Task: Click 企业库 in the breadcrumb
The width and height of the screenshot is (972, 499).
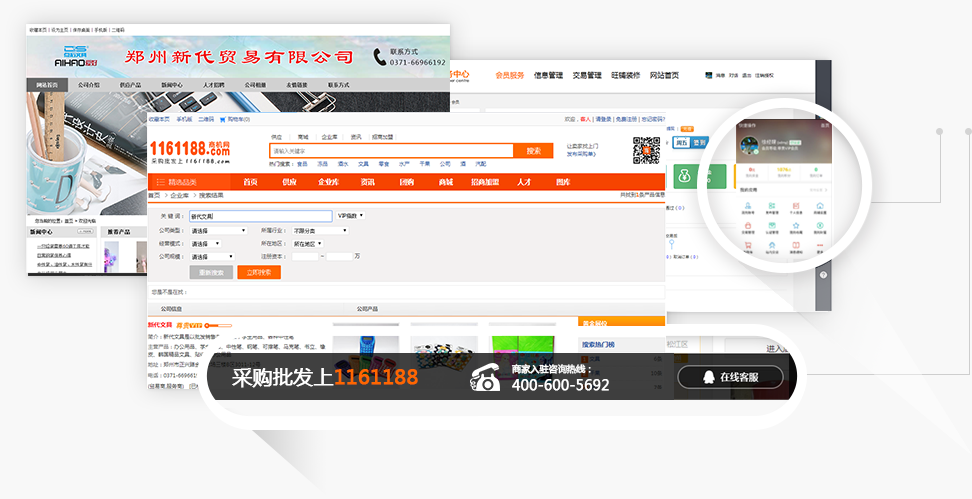Action: coord(180,195)
